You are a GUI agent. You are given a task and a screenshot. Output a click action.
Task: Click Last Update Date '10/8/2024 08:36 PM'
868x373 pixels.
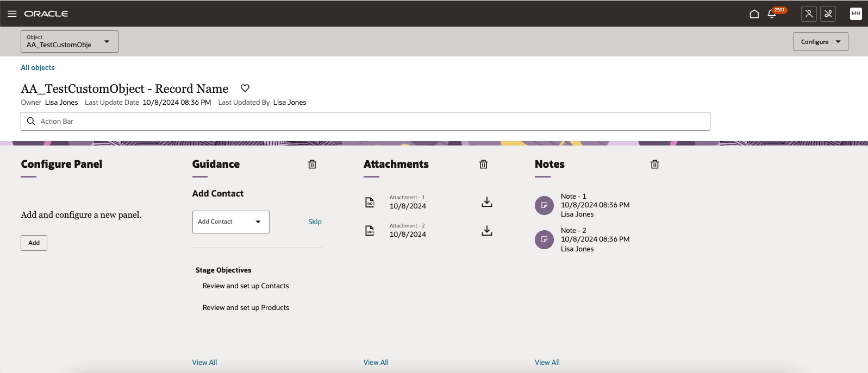[177, 102]
